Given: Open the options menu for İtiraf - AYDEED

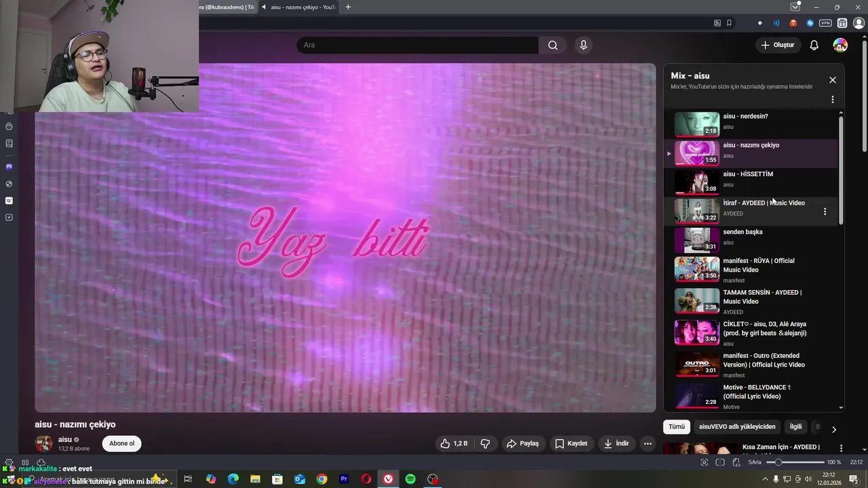Looking at the screenshot, I should tap(825, 211).
